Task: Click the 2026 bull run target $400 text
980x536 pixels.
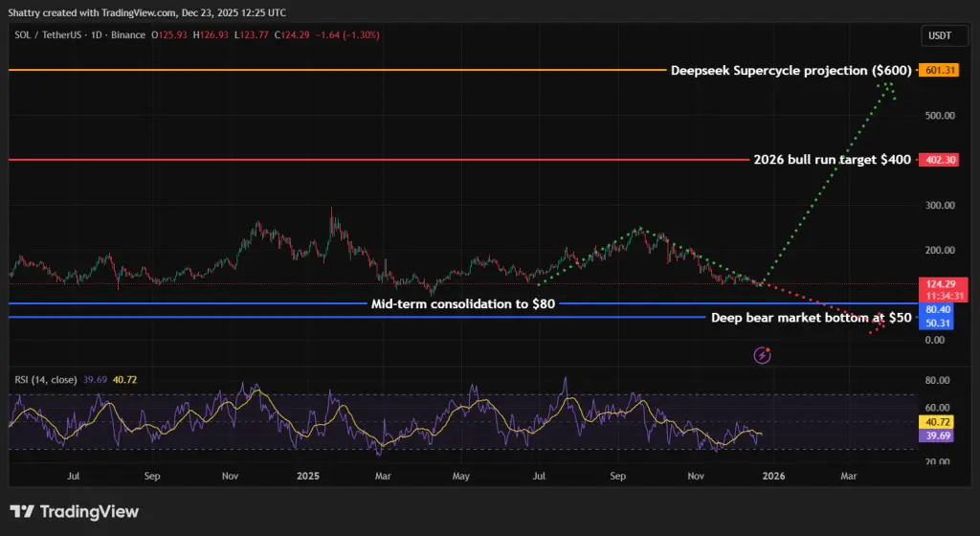Action: click(833, 160)
